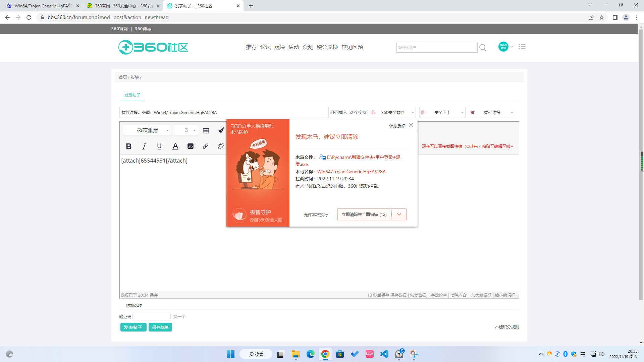Click 误报反馈 link in the alert
Image resolution: width=644 pixels, height=362 pixels.
click(397, 126)
